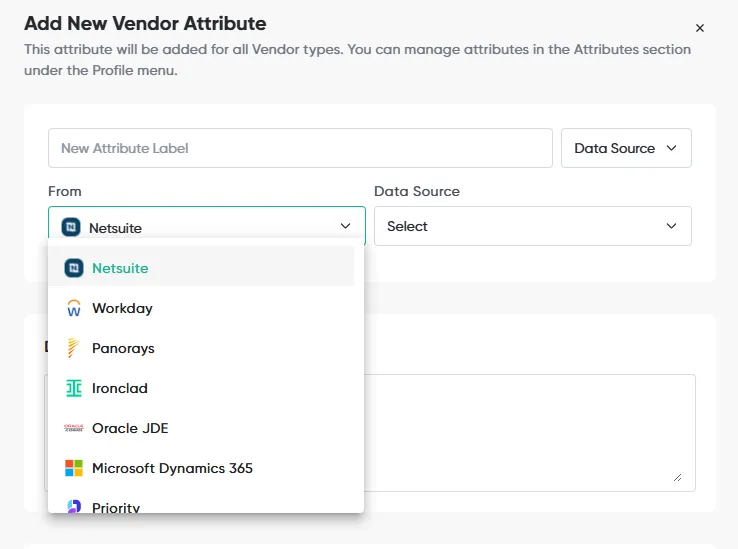The height and width of the screenshot is (549, 738).
Task: Click the Panorays logo icon
Action: pos(73,348)
